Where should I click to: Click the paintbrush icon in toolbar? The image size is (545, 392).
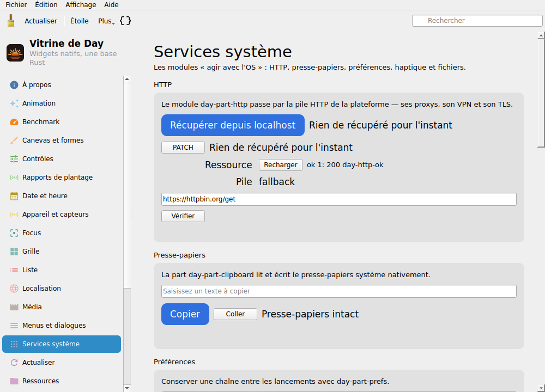11,21
